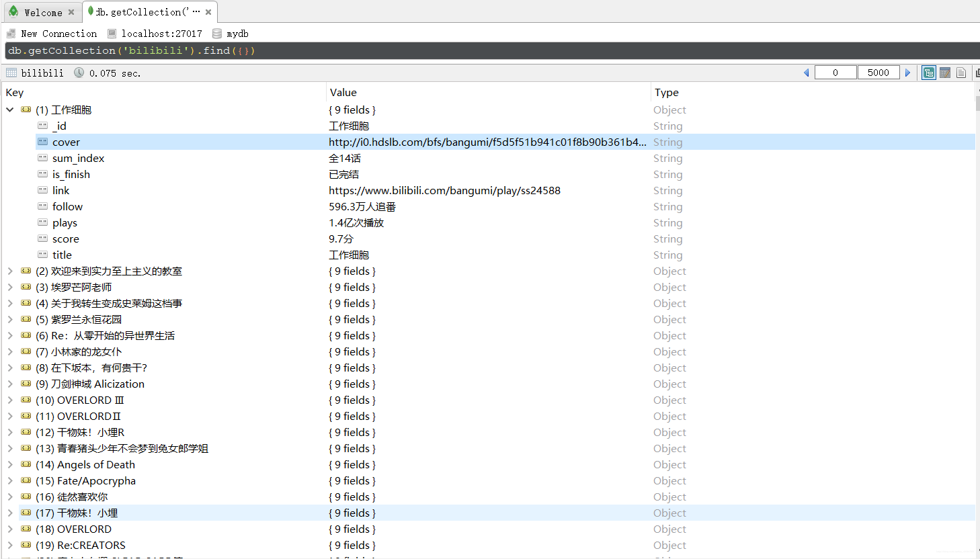Edit the batch size field showing 5000
This screenshot has height=559, width=980.
(879, 73)
